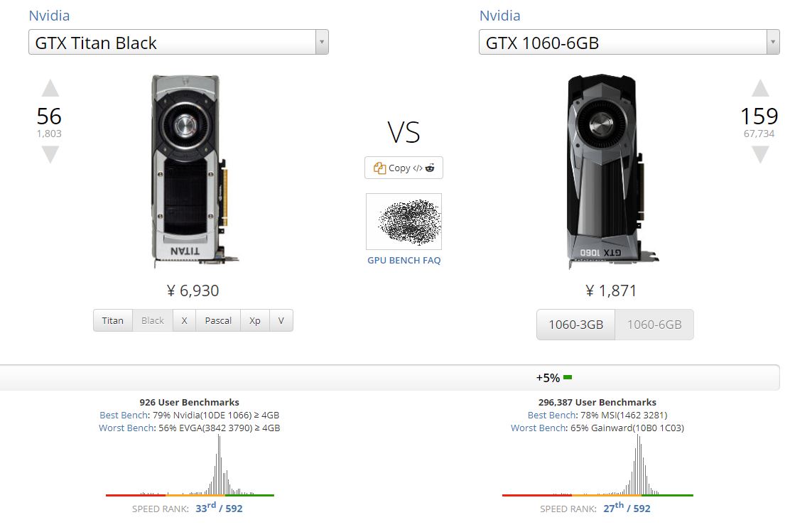Click the right Nvidia brand link

point(499,16)
